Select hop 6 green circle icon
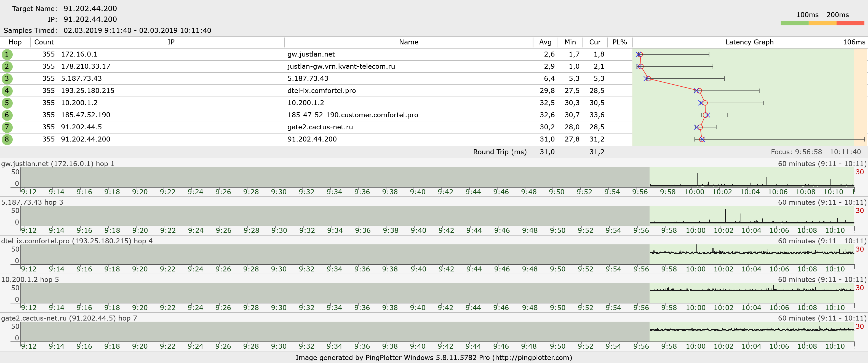This screenshot has height=363, width=868. (7, 115)
